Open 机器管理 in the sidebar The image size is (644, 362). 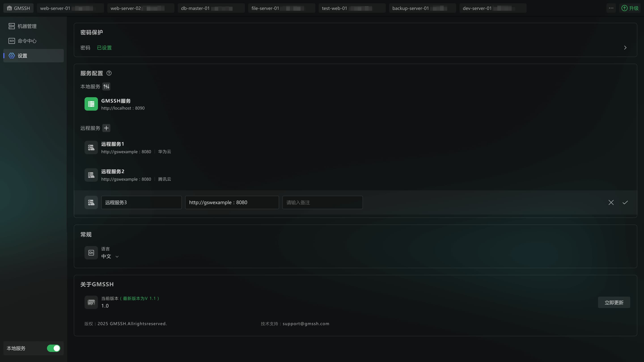coord(27,26)
